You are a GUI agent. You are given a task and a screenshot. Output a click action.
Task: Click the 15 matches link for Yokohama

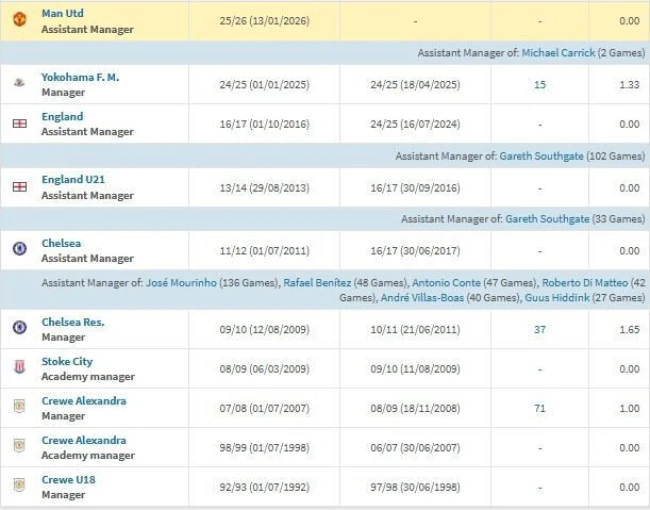tap(540, 85)
